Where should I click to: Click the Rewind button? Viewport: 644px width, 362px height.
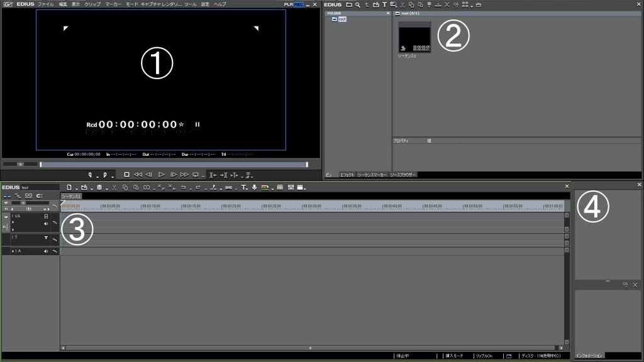click(x=138, y=175)
